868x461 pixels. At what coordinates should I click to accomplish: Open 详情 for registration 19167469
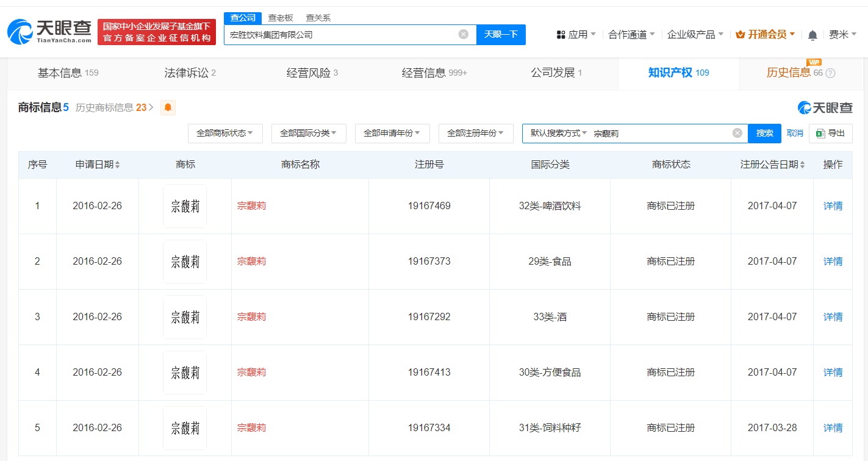[x=833, y=206]
